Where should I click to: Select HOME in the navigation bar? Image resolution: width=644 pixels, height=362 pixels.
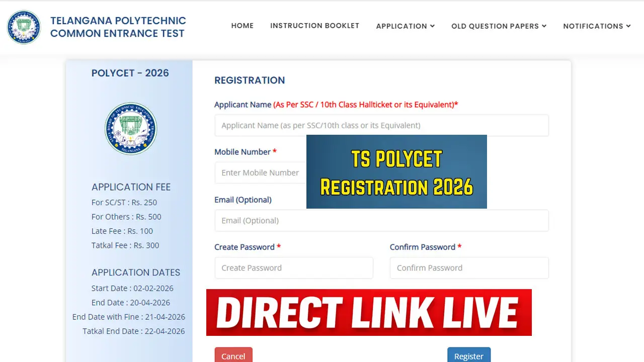point(243,26)
